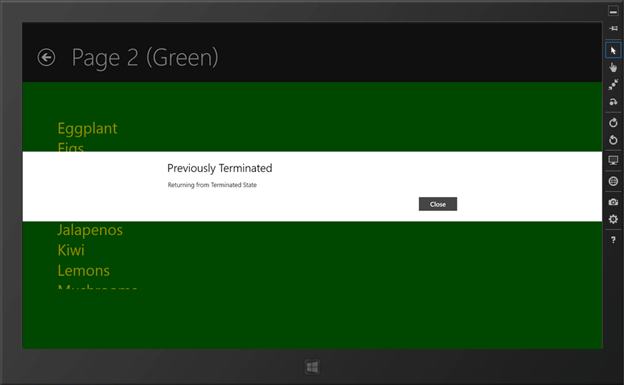Open screenshot settings gear icon
The width and height of the screenshot is (624, 385).
[613, 219]
